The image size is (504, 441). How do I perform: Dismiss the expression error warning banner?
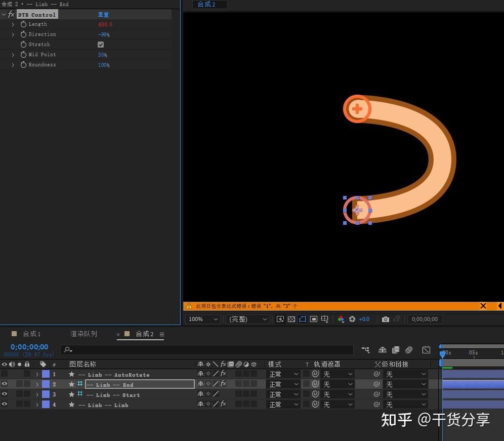(483, 306)
